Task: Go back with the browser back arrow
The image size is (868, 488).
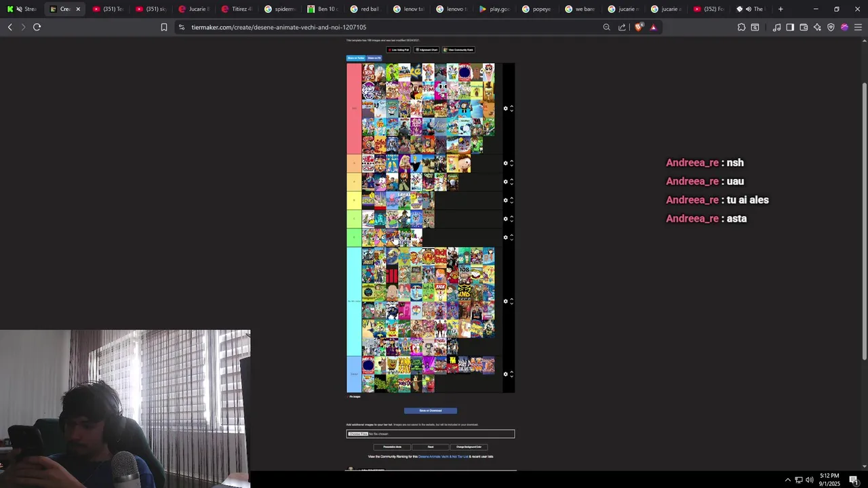Action: [x=9, y=27]
